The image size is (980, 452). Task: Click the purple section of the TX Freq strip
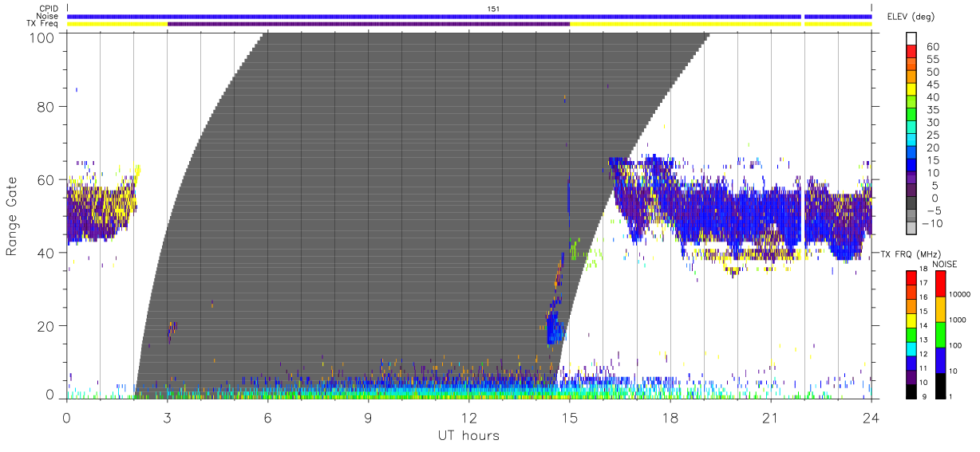click(x=369, y=24)
